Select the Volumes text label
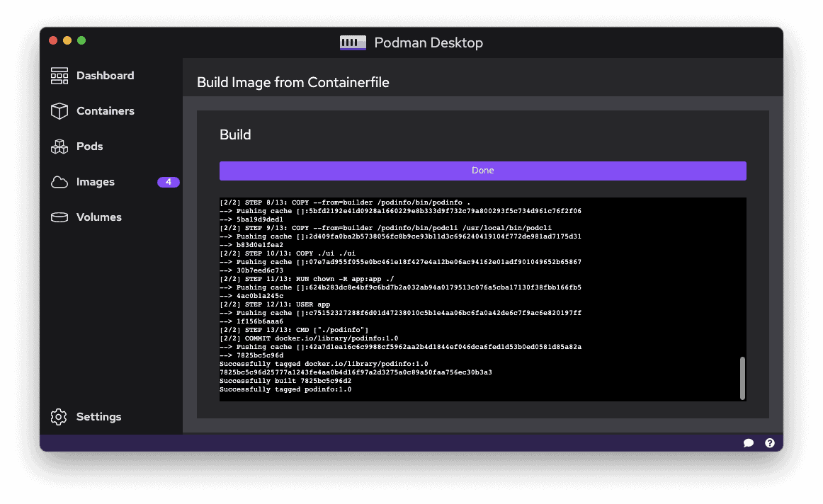The height and width of the screenshot is (504, 823). pos(98,217)
